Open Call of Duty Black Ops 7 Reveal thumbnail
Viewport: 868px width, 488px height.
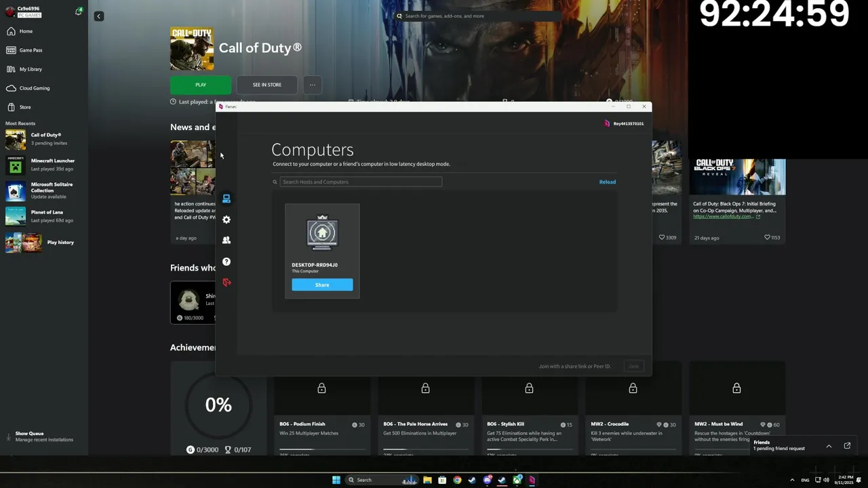(x=738, y=176)
